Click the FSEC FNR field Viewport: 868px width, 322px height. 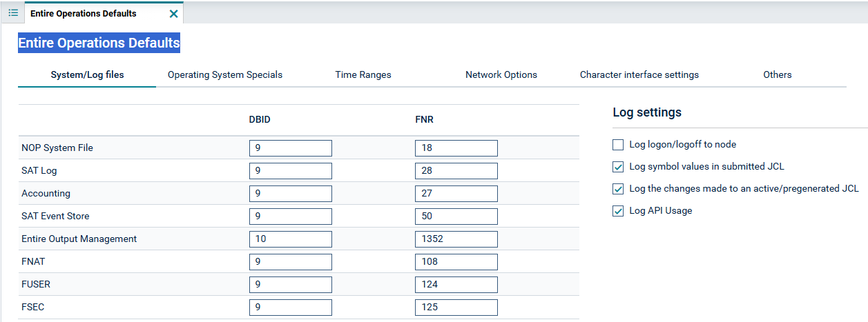click(x=456, y=308)
